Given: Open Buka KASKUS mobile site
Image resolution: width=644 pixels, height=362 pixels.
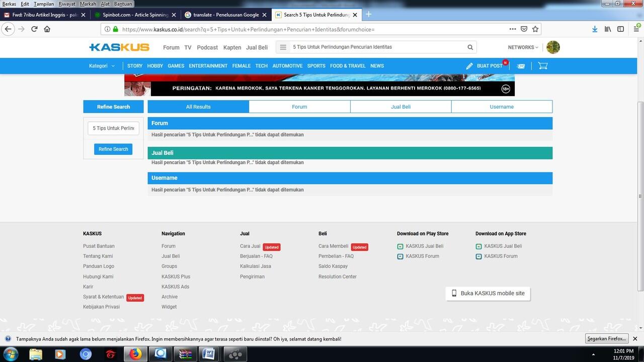Looking at the screenshot, I should [x=488, y=293].
